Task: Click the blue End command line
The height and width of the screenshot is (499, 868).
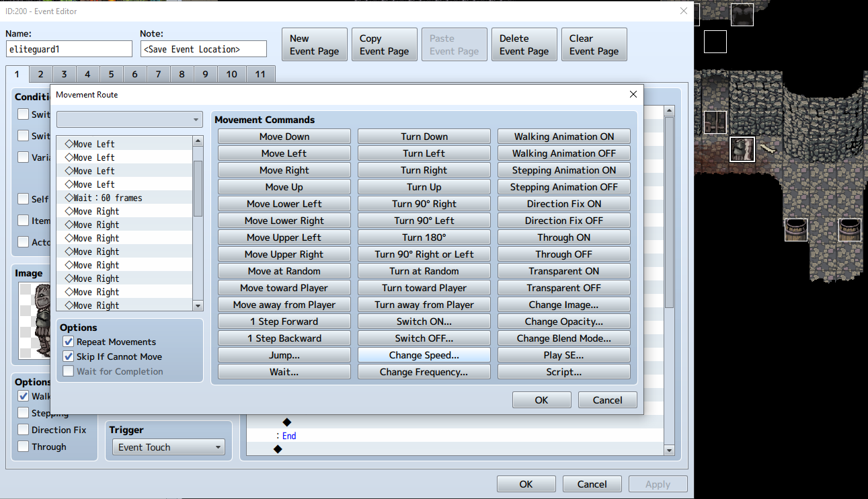Action: click(289, 436)
